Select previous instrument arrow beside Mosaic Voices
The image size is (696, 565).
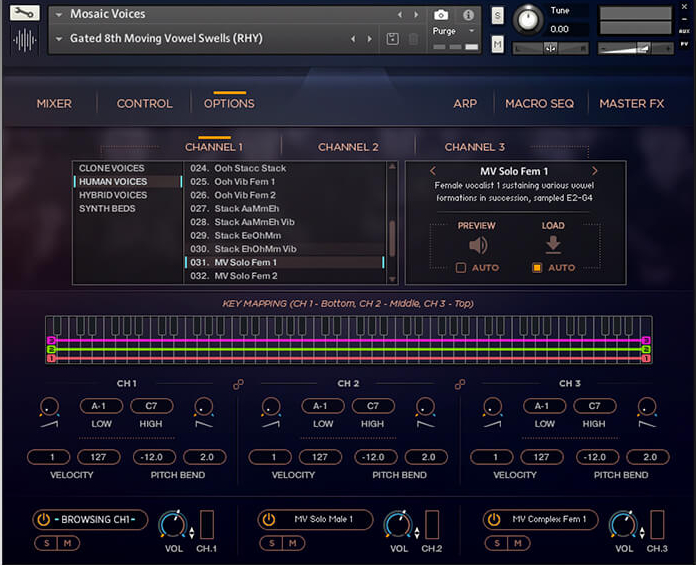click(400, 15)
